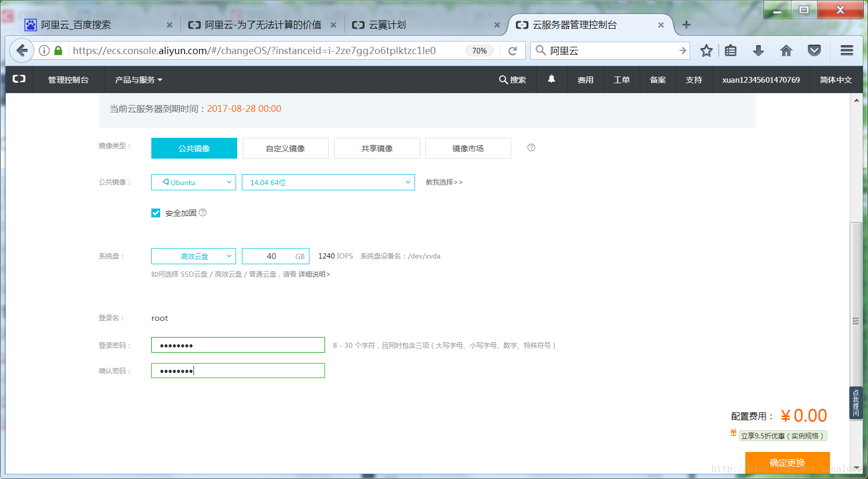Viewport: 868px width, 479px height.
Task: Click the browser back arrow button
Action: coord(22,50)
